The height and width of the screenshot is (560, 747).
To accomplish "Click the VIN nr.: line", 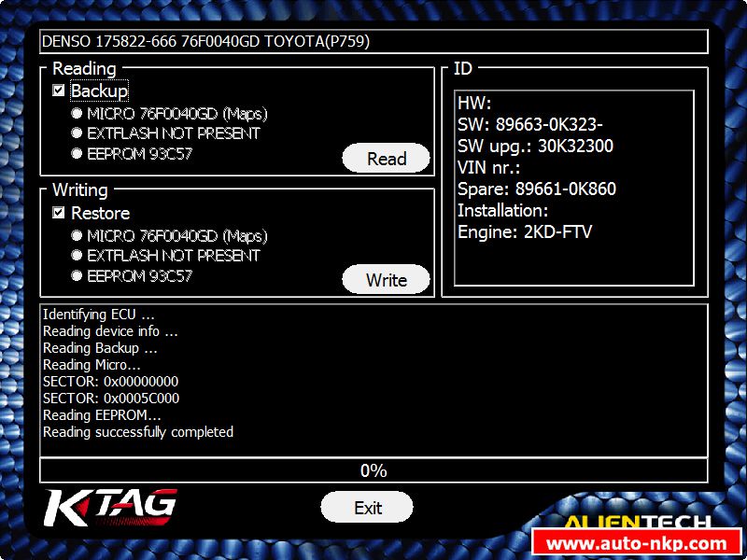I will click(488, 167).
